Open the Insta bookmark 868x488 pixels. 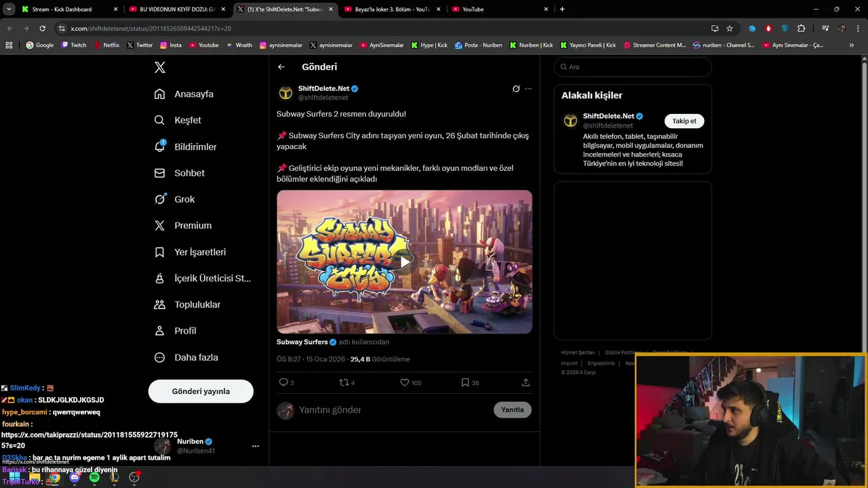(x=171, y=45)
